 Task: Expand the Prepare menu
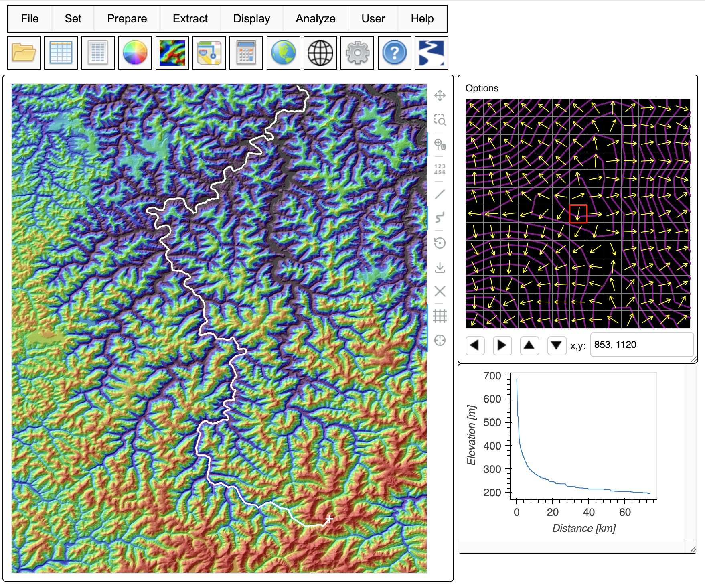click(x=127, y=19)
